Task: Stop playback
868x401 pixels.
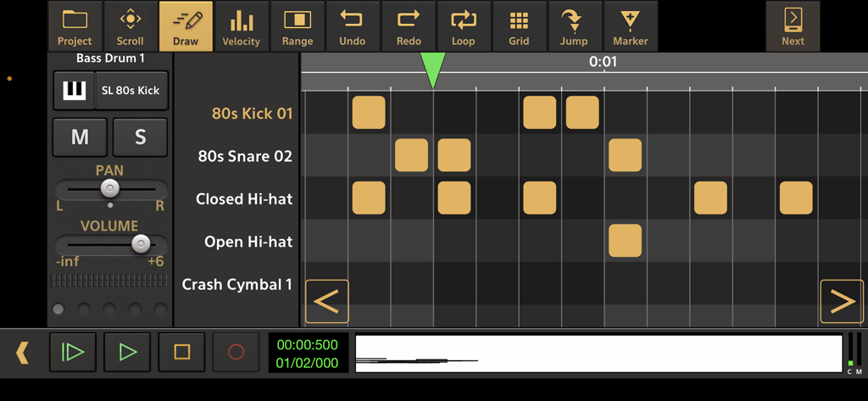Action: click(x=181, y=353)
